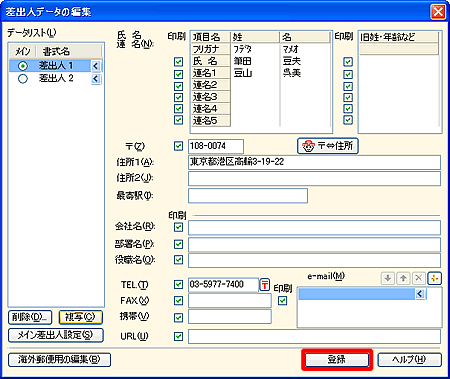This screenshot has height=379, width=450.
Task: Click the postal code to address lookup button
Action: (x=328, y=146)
